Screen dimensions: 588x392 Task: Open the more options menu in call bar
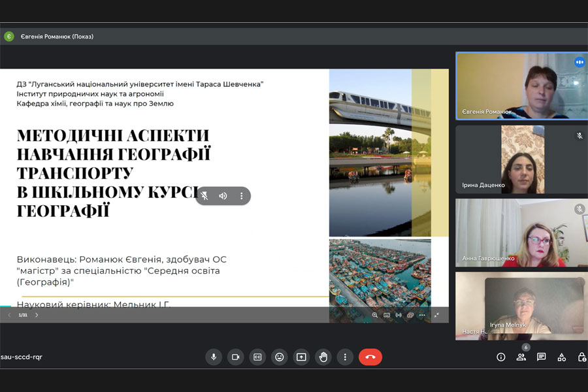click(x=345, y=357)
